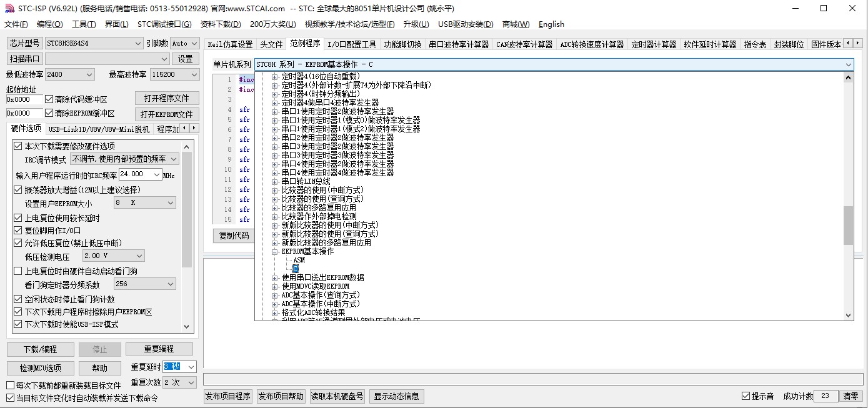Viewport: 868px width, 408px height.
Task: Click the 发布项目程序 button
Action: [x=227, y=396]
